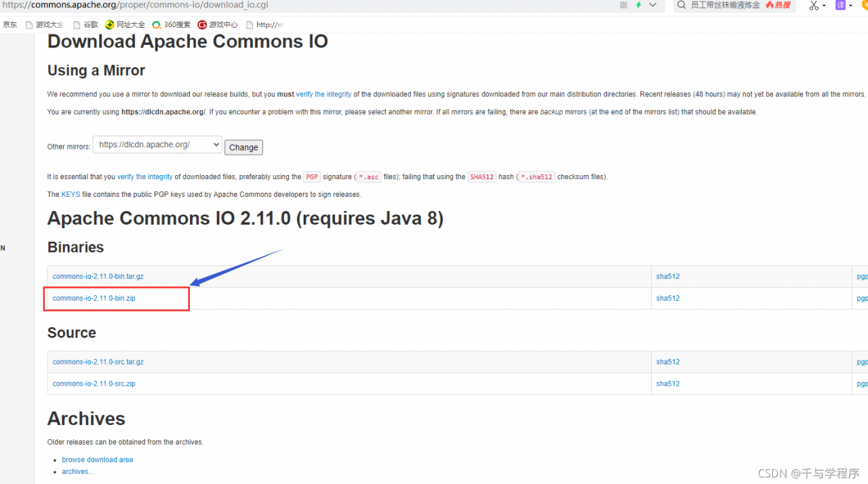Activate the scissors screenshot tool

(x=814, y=5)
